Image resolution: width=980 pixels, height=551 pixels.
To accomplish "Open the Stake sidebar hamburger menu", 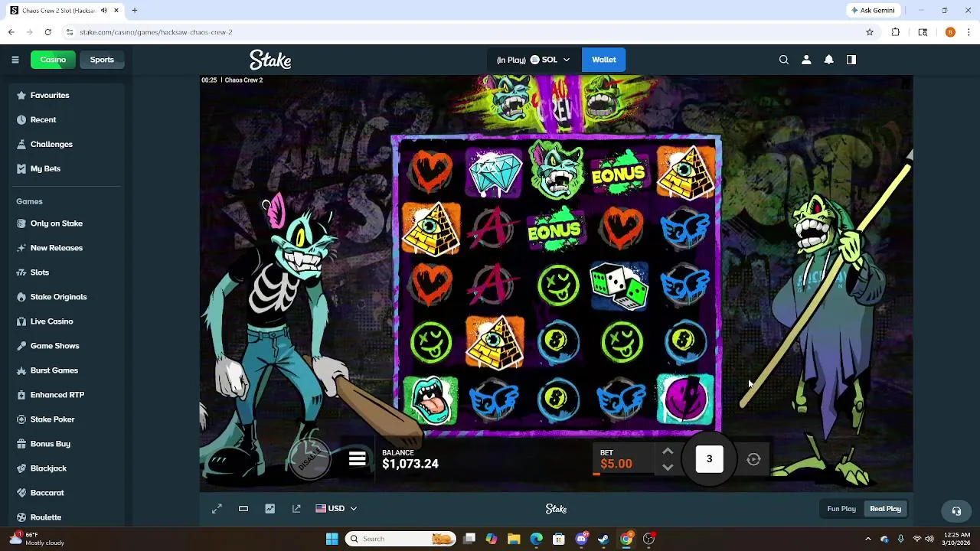I will pyautogui.click(x=15, y=60).
